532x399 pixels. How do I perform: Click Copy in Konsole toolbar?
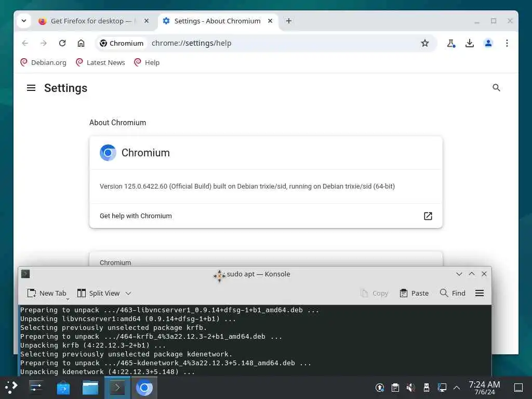(374, 293)
